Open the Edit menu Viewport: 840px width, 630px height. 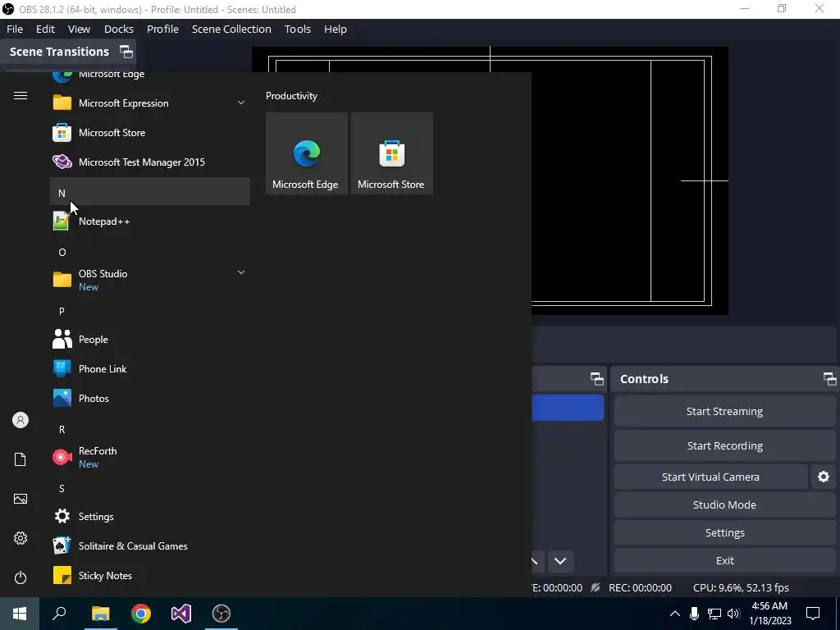(46, 29)
